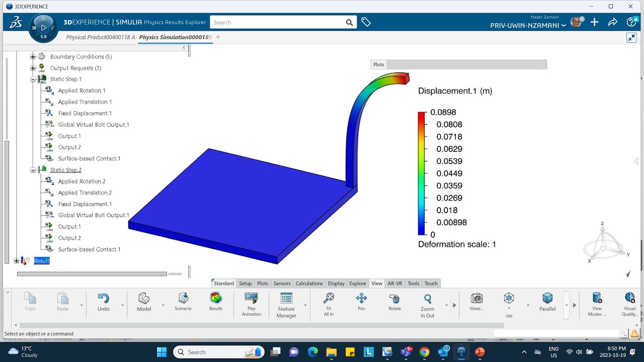Expand the Result node

point(16,260)
